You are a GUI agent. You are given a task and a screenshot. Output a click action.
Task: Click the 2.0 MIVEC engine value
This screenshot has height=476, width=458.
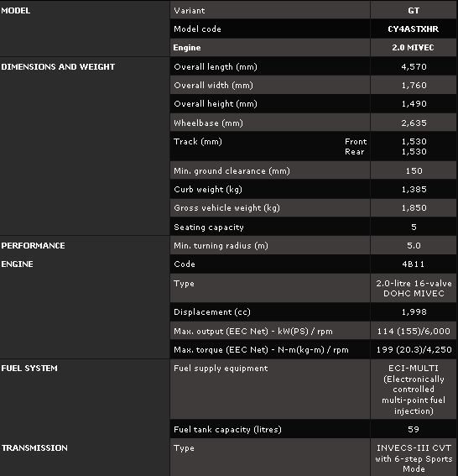coord(413,48)
